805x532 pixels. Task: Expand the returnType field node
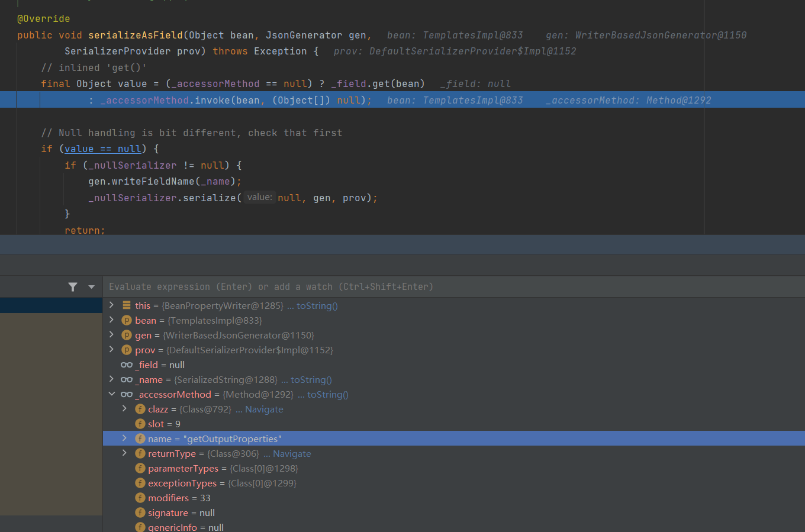[124, 453]
